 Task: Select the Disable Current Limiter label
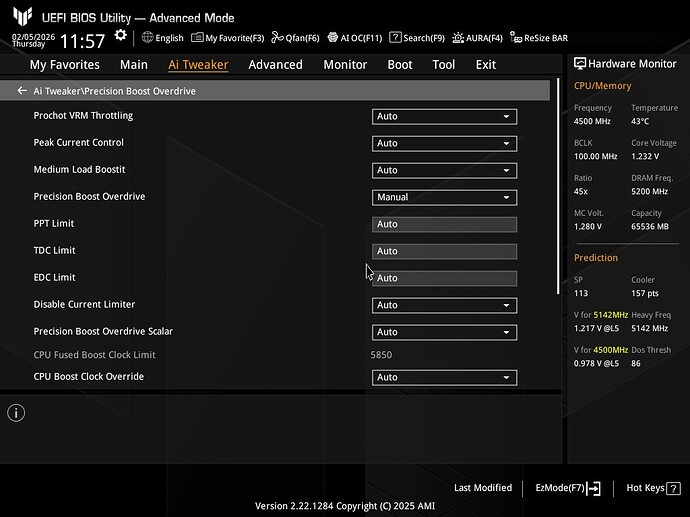[x=84, y=304]
